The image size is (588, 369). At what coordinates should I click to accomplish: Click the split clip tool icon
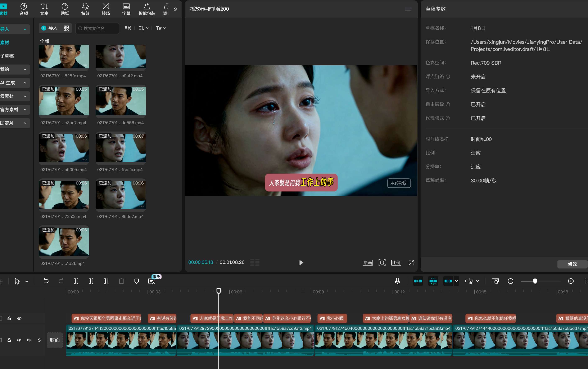click(76, 281)
